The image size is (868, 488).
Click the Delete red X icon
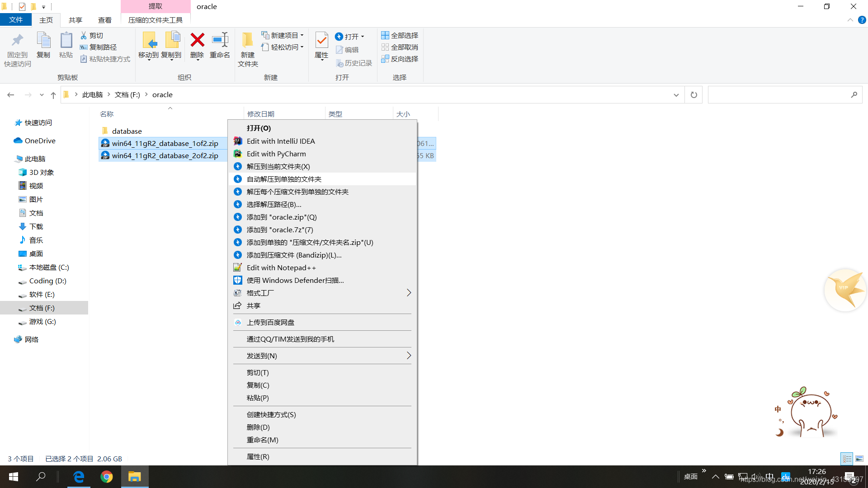click(x=197, y=41)
